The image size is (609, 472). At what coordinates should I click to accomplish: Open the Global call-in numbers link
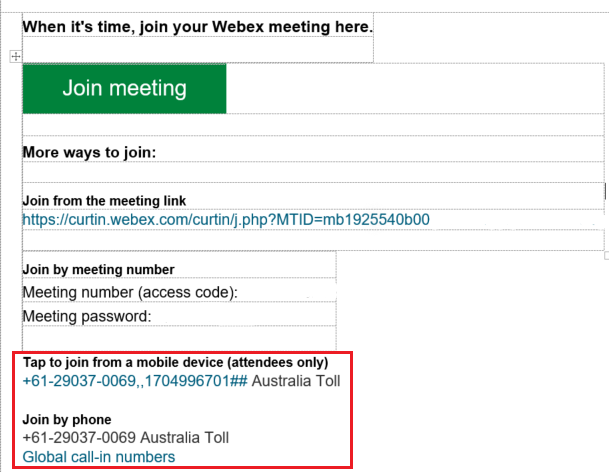click(98, 456)
